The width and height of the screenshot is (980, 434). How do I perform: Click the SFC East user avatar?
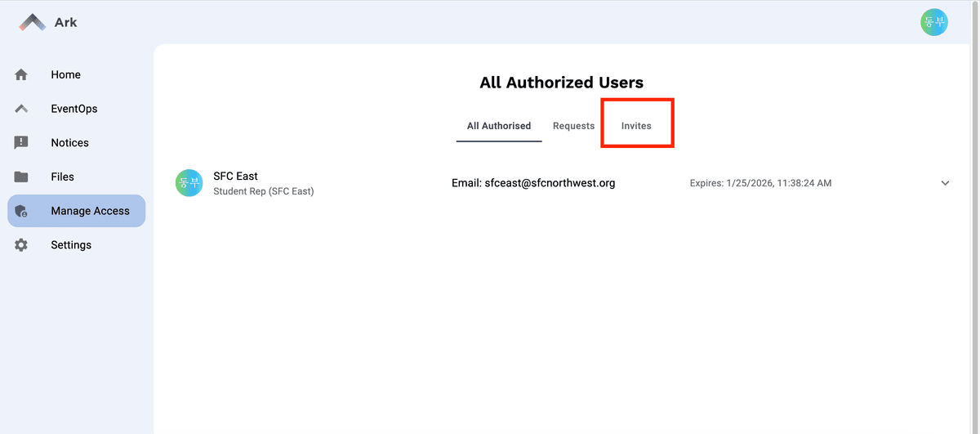click(189, 183)
